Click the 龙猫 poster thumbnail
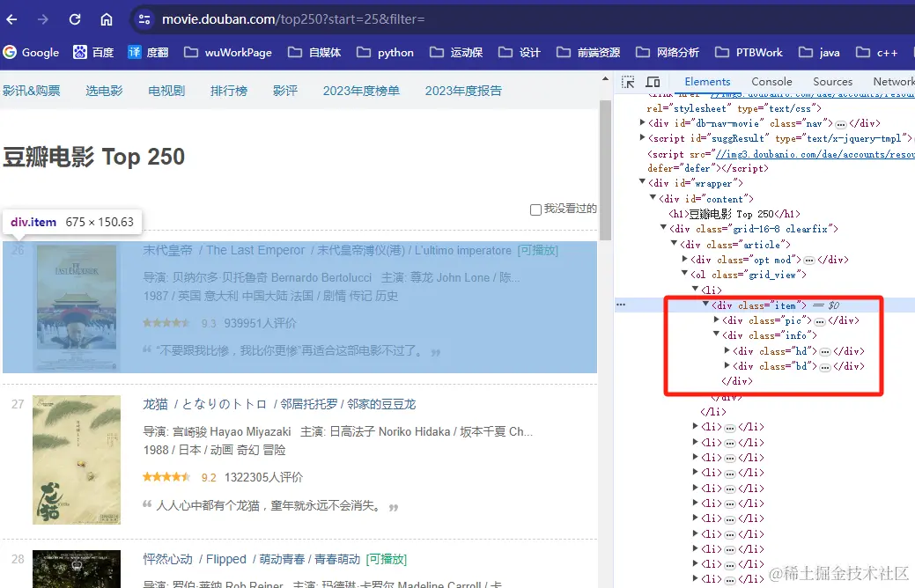Screen dimensions: 915x588 pos(77,459)
